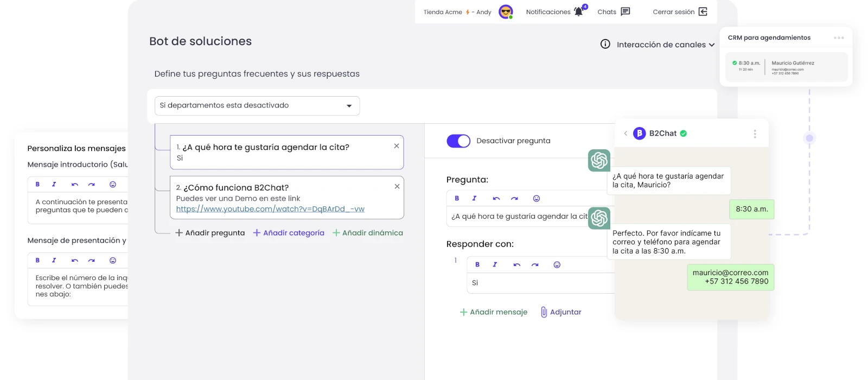Screen dimensions: 868x380
Task: Undo button in Mensaje de presentación editor
Action: click(75, 261)
